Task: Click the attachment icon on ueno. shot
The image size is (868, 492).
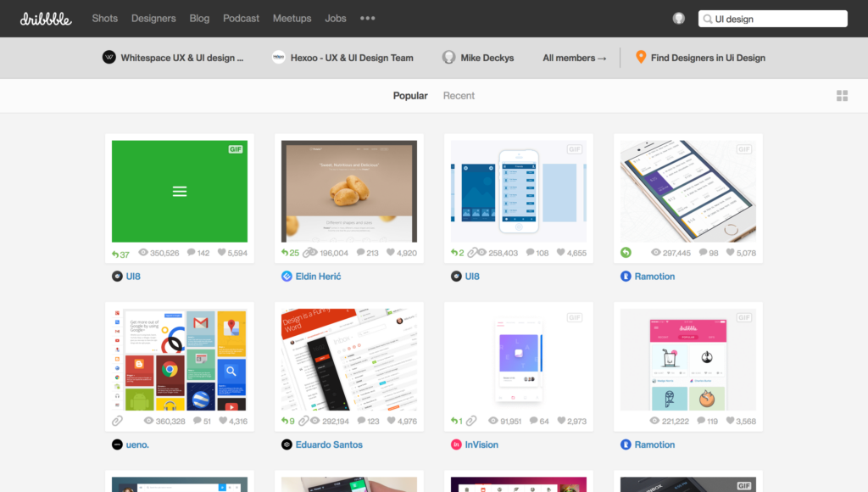Action: [117, 421]
